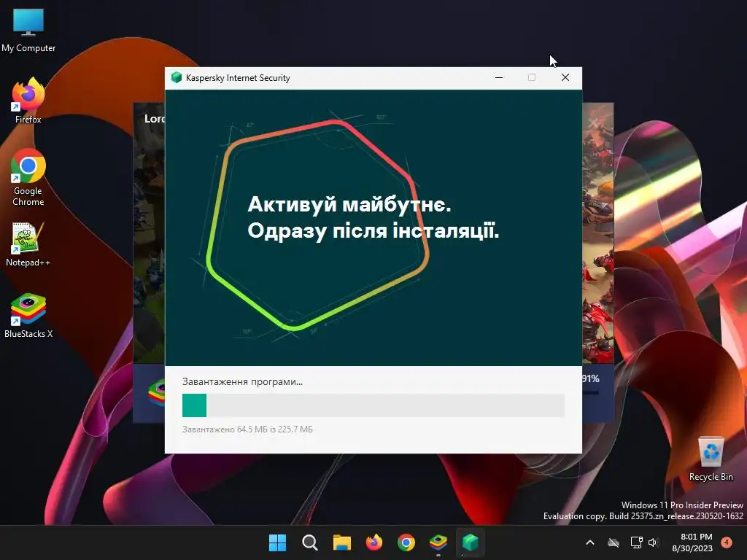Click the Kaspersky Internet Security title text

coord(238,77)
